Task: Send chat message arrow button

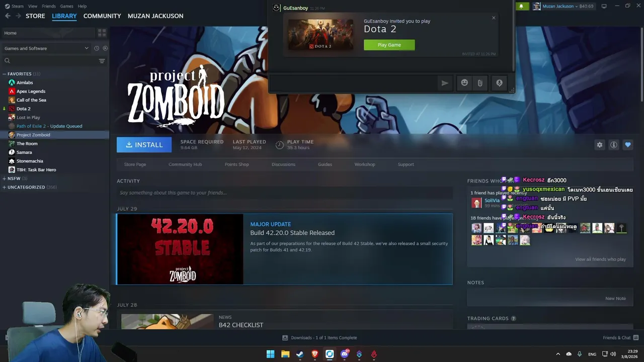Action: (445, 83)
